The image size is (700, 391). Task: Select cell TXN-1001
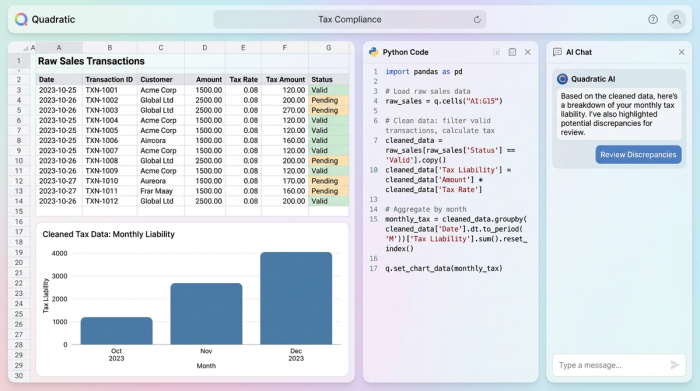click(109, 90)
